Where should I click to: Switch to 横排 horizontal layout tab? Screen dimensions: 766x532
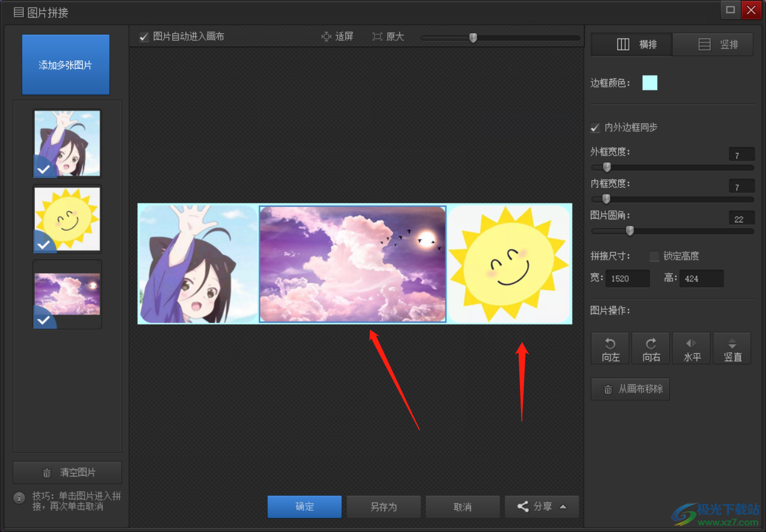pos(632,44)
